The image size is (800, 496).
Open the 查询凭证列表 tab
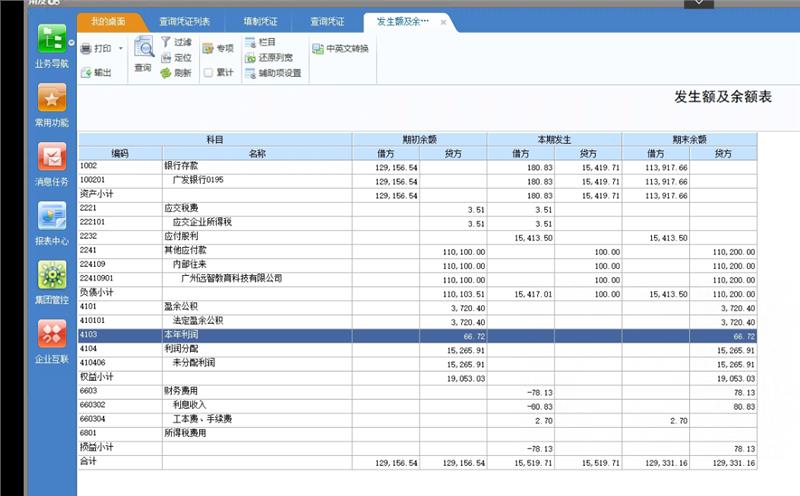click(x=184, y=21)
